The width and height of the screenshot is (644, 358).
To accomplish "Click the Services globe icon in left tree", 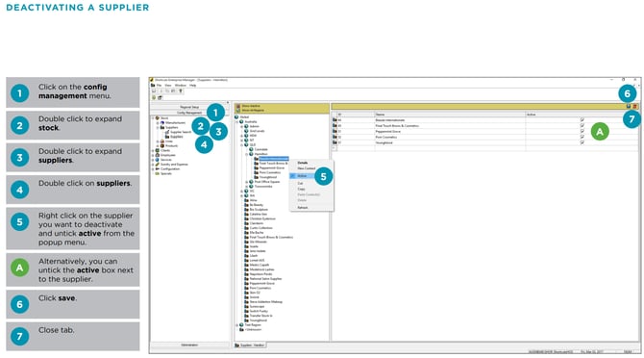I will (x=158, y=160).
